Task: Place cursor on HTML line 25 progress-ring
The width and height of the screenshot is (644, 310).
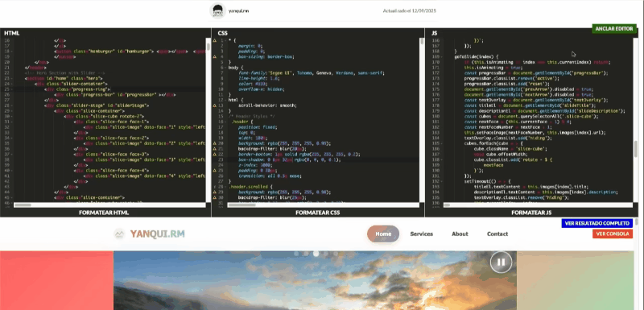Action: point(78,89)
